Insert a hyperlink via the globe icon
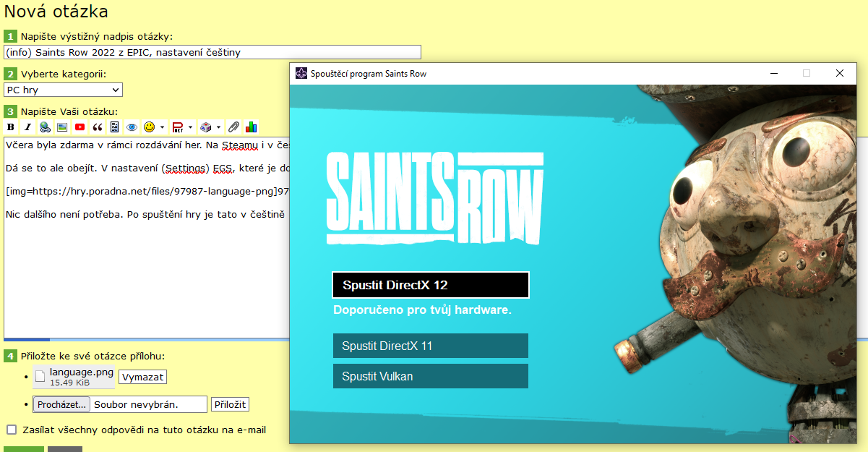This screenshot has height=452, width=868. pos(45,127)
